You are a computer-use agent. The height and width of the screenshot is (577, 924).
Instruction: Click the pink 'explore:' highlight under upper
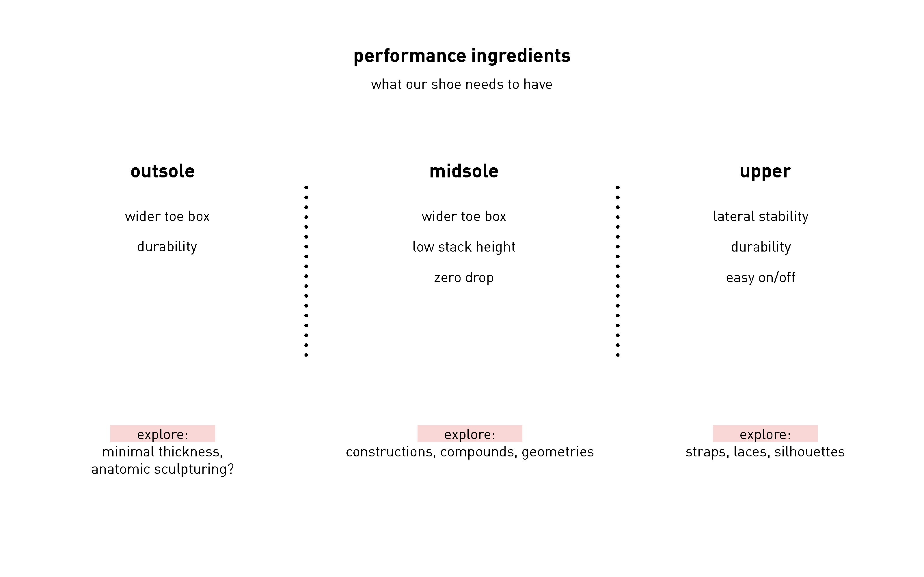coord(765,434)
